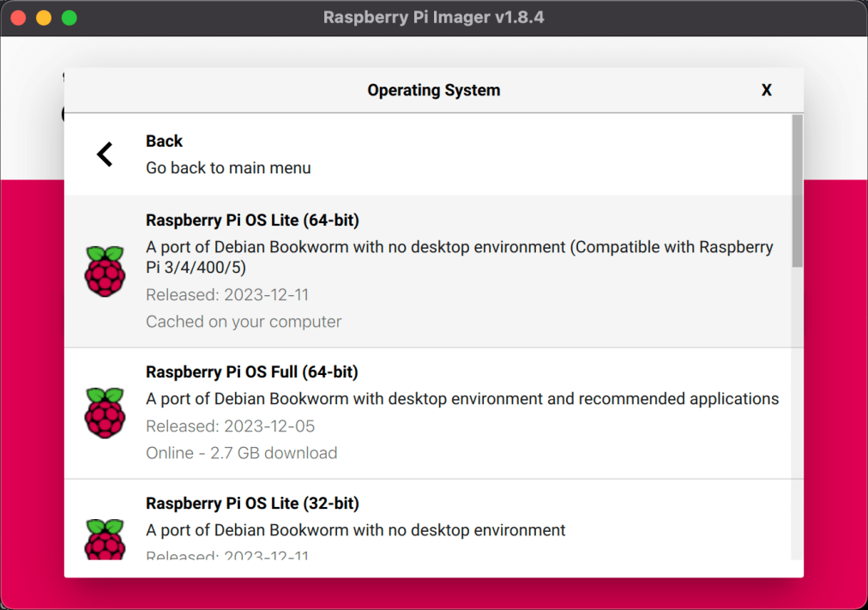The width and height of the screenshot is (868, 610).
Task: Click description mentioning Raspberry Pi 3/4/400/5
Action: tap(460, 257)
